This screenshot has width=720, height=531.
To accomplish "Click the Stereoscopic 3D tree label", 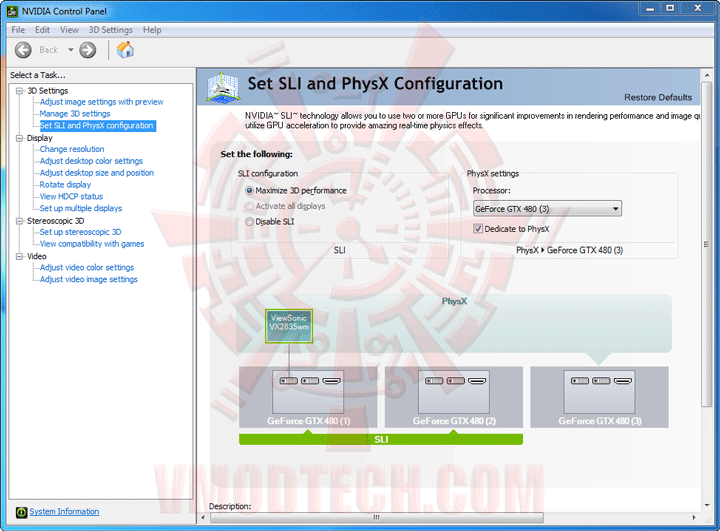I will coord(56,221).
